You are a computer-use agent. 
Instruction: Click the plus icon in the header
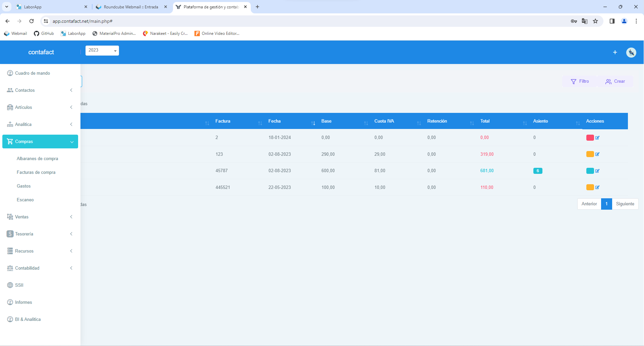point(615,52)
